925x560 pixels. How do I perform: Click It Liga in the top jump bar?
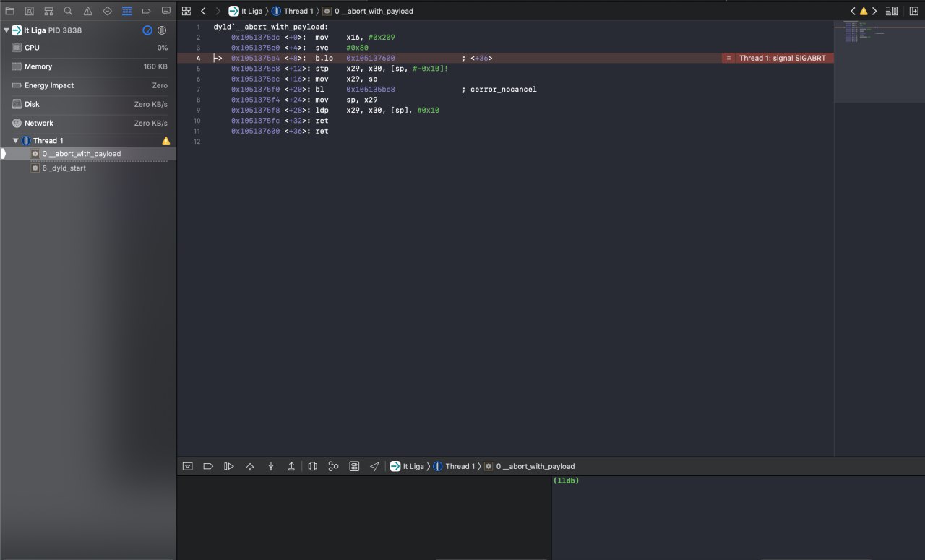(246, 12)
